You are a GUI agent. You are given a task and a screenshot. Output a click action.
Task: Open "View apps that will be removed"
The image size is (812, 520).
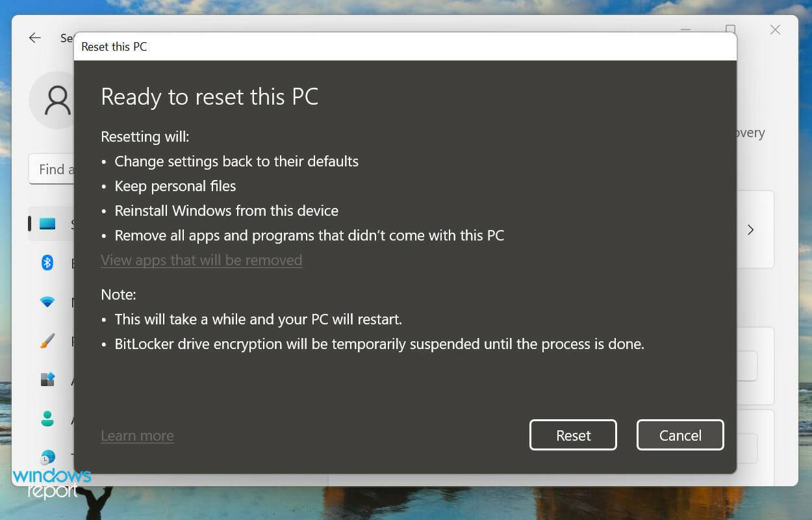click(201, 260)
